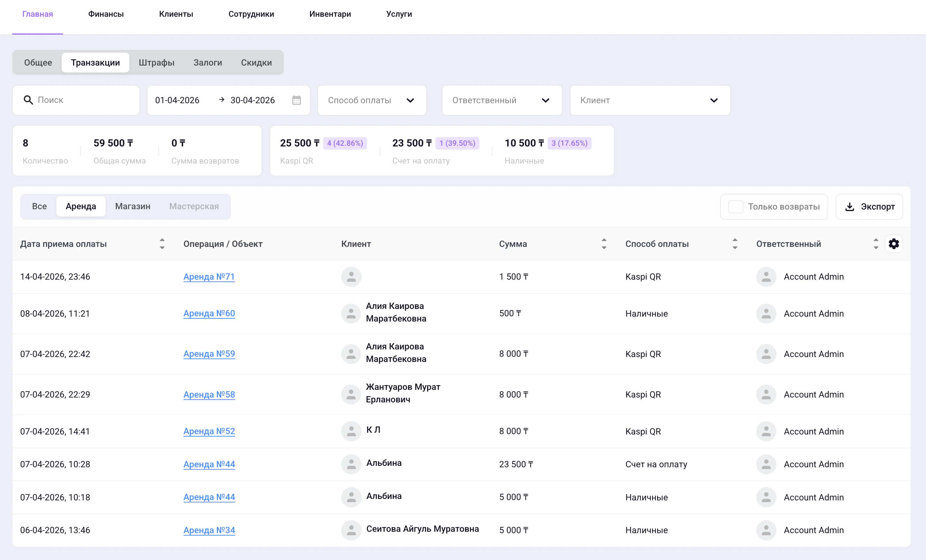Screen dimensions: 926x560
Task: Click avatar of Аренда №71 client
Action: (x=351, y=277)
